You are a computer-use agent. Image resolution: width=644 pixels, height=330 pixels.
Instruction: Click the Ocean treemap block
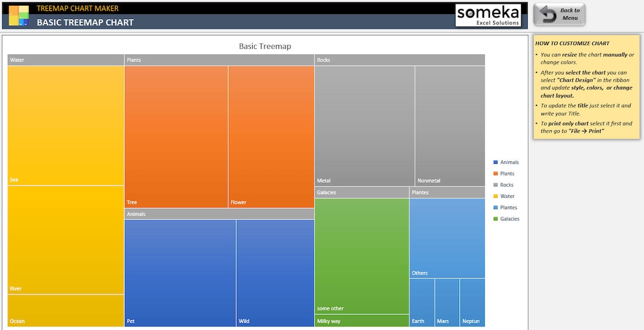click(66, 310)
